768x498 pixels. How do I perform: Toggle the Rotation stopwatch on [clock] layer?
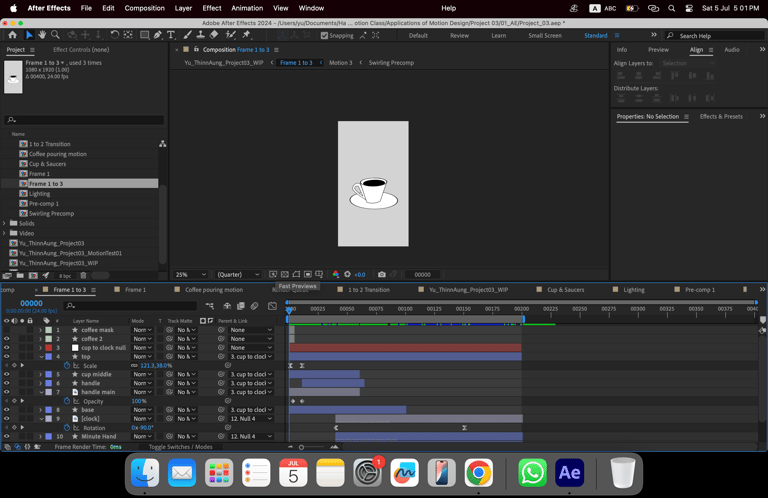(67, 427)
